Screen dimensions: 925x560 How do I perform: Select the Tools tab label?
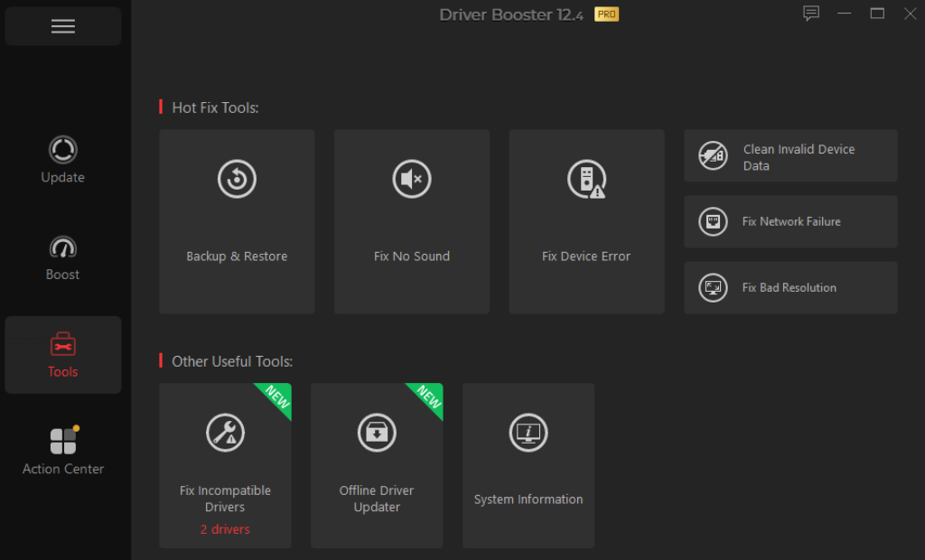click(62, 372)
